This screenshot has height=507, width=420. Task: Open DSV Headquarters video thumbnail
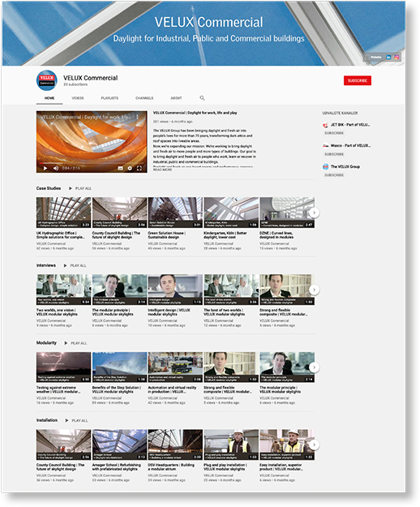[175, 445]
